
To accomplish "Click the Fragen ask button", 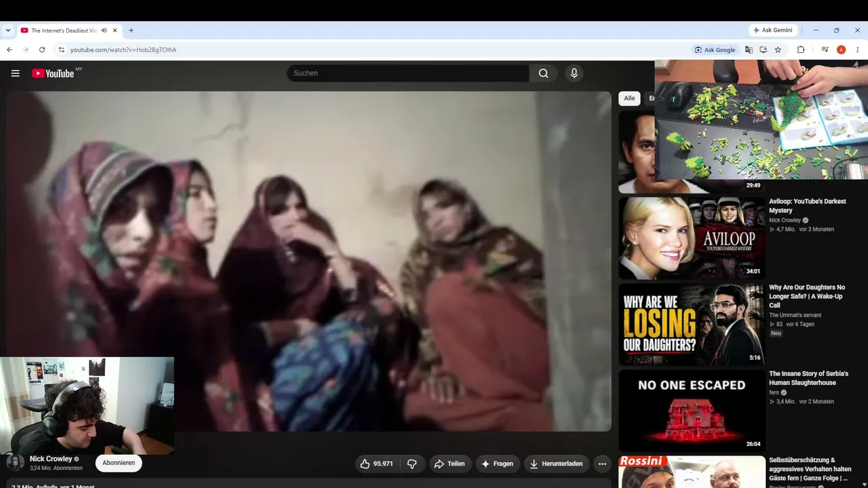I will (x=497, y=464).
